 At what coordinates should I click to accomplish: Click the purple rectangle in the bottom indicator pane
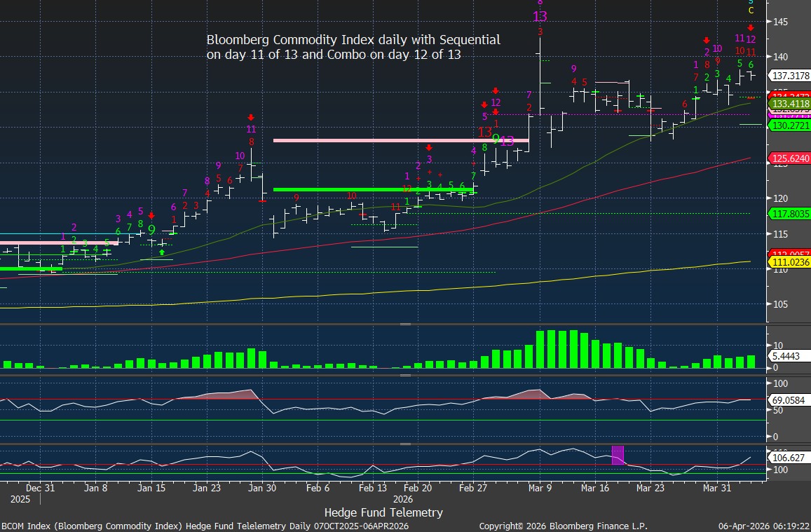618,454
